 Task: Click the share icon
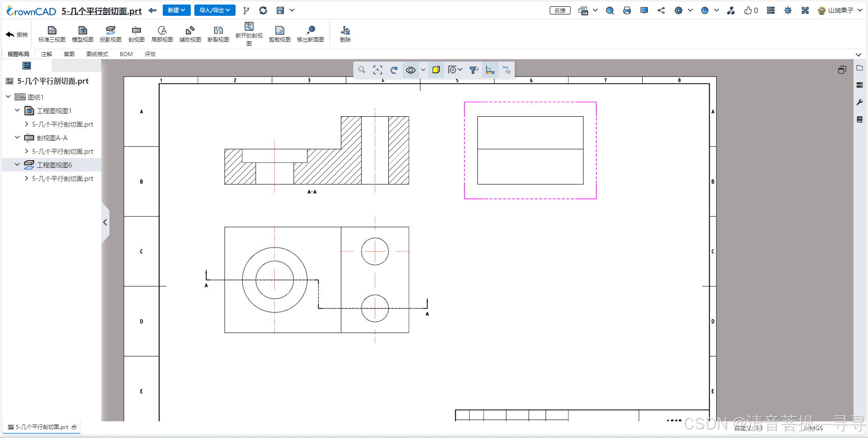[661, 10]
